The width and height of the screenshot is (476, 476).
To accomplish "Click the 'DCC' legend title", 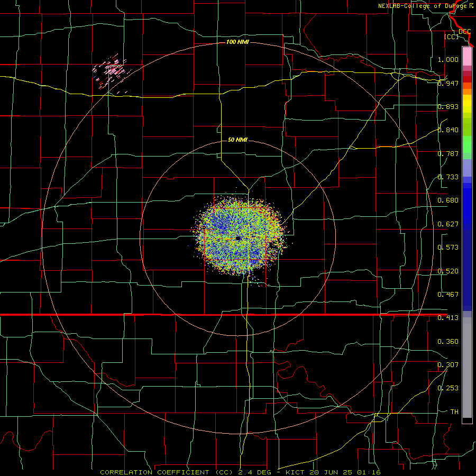I will pos(464,32).
